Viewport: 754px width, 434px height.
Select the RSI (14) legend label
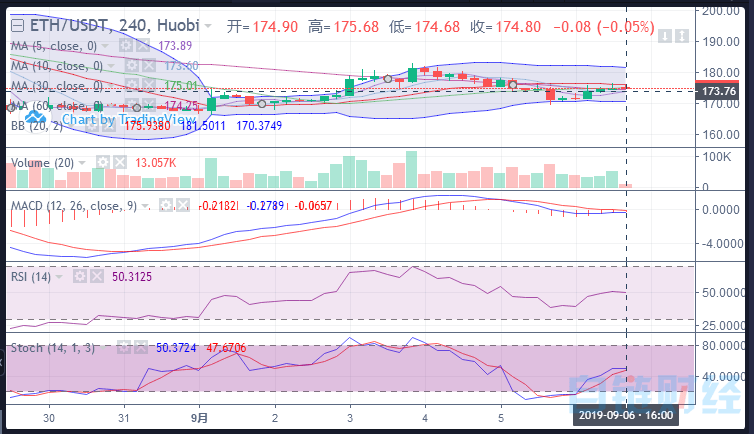(x=31, y=277)
